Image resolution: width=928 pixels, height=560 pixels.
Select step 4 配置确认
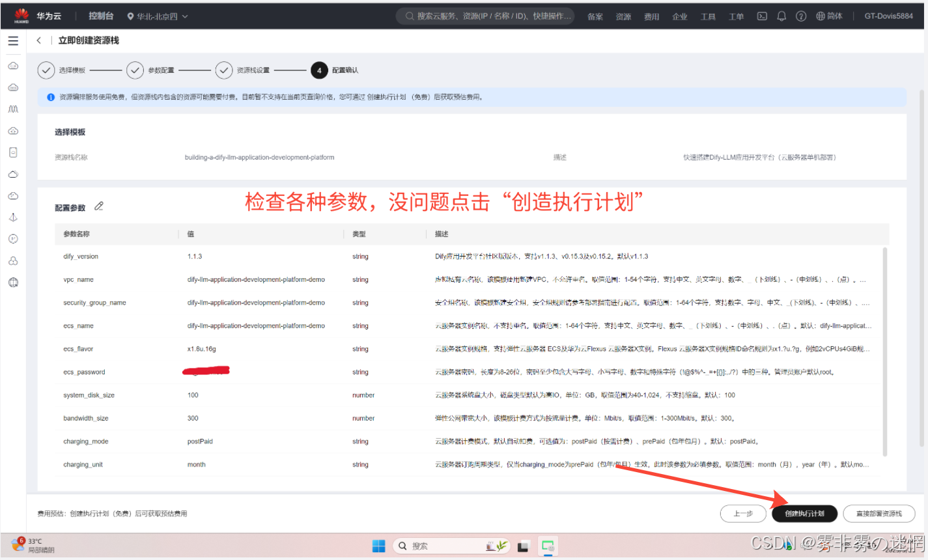point(335,70)
